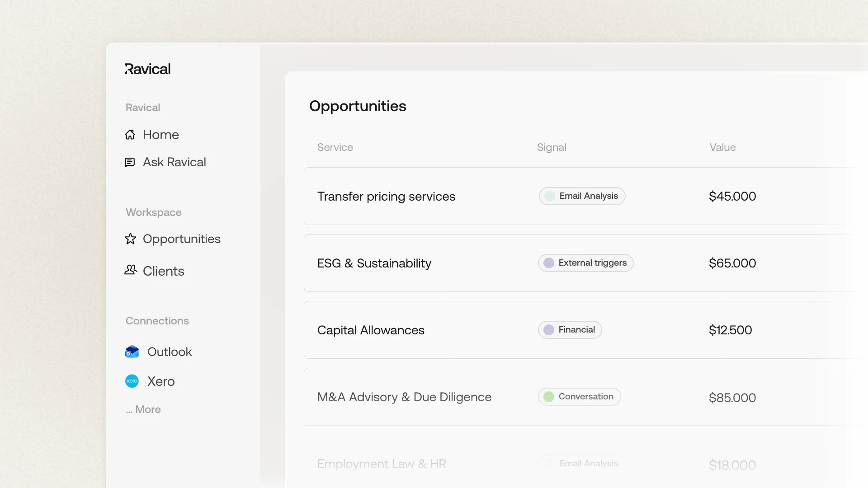The width and height of the screenshot is (868, 488).
Task: Click the Ask Ravical chat icon
Action: (x=130, y=162)
